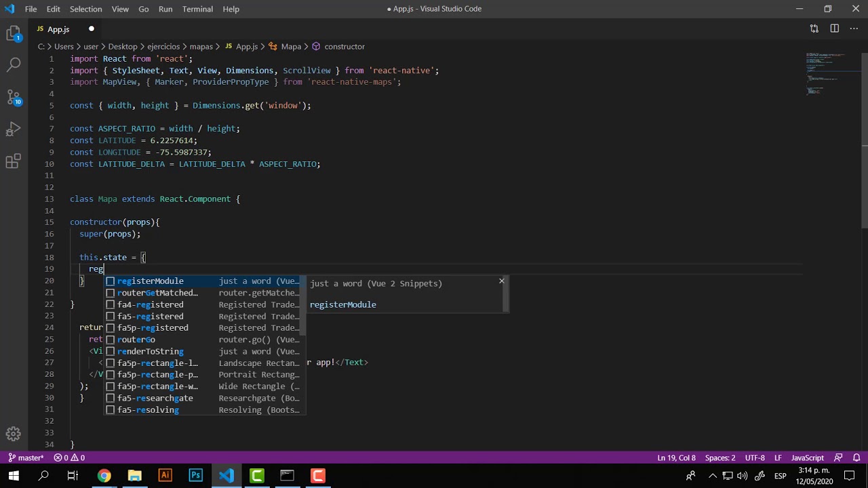Open the Search view in activity bar
The image size is (868, 488).
14,65
